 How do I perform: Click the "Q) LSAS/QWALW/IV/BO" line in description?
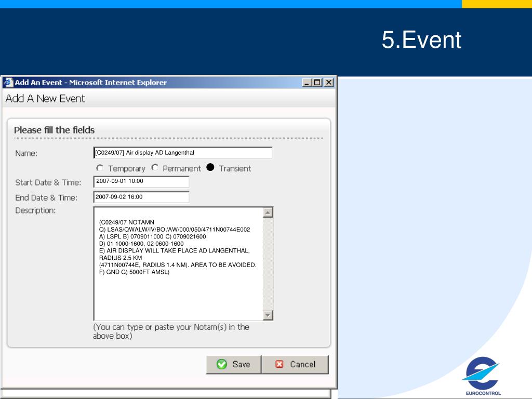tap(175, 229)
